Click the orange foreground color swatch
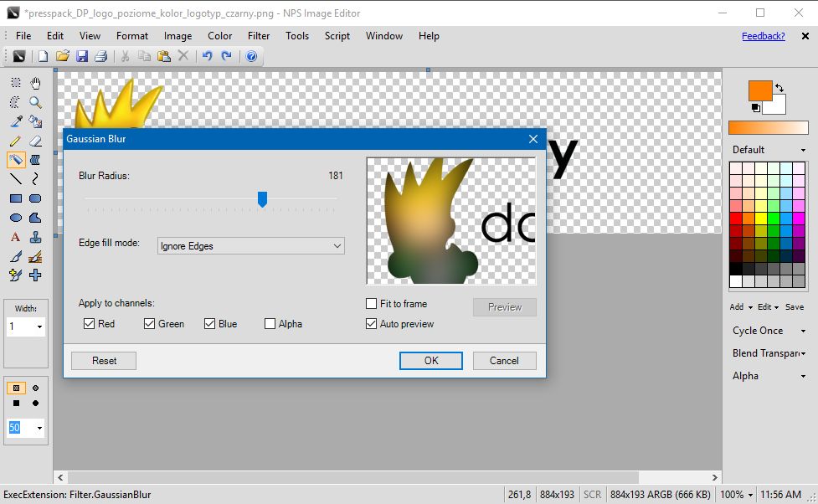 pyautogui.click(x=760, y=90)
